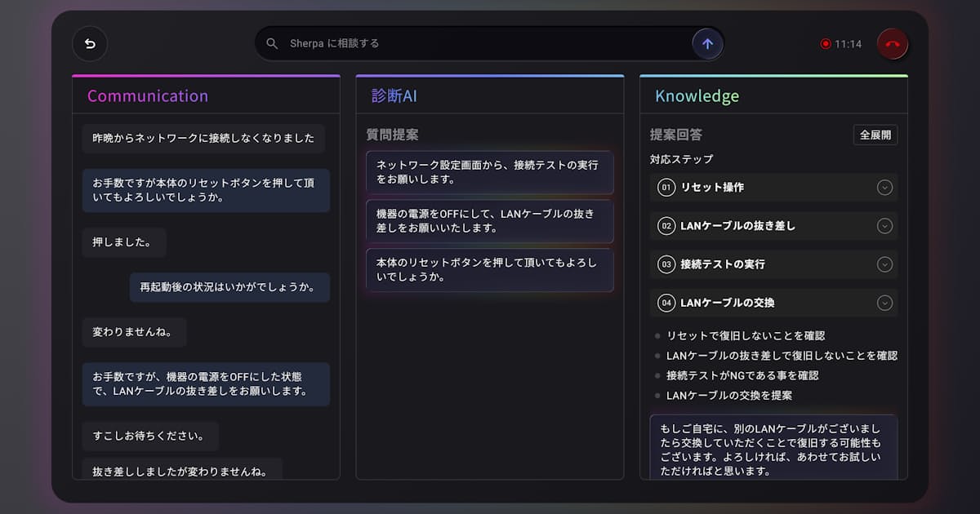Click the 提案回答 section heading

pos(676,135)
